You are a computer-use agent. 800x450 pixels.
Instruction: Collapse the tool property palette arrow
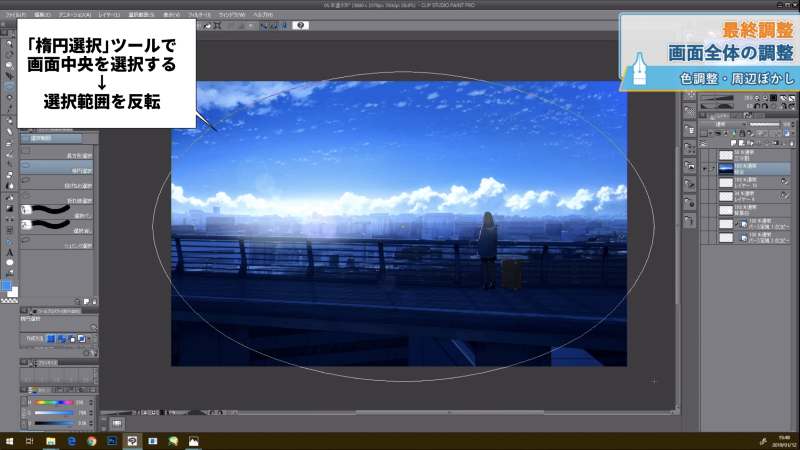[23, 310]
